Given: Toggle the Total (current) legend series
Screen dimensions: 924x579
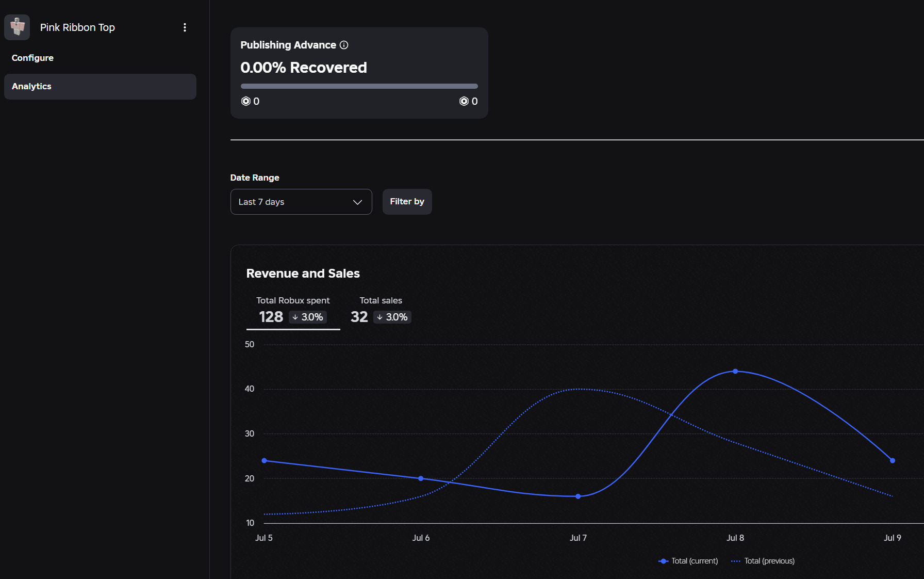Looking at the screenshot, I should tap(688, 561).
